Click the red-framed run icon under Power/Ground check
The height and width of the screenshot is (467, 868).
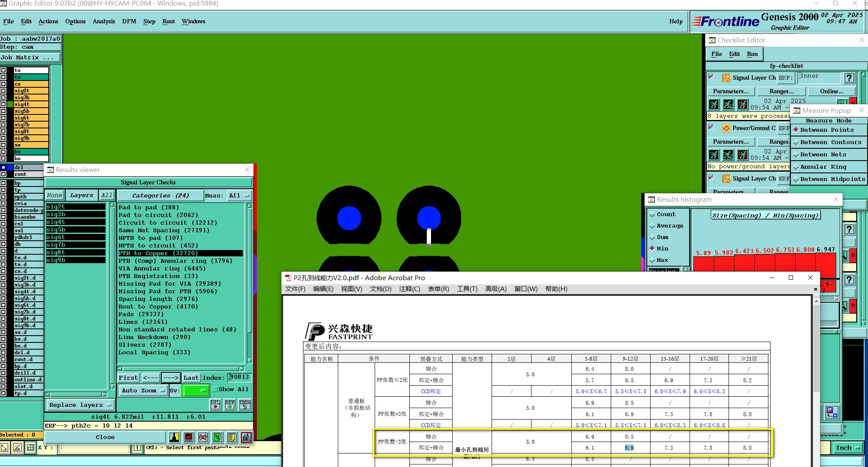pyautogui.click(x=743, y=155)
